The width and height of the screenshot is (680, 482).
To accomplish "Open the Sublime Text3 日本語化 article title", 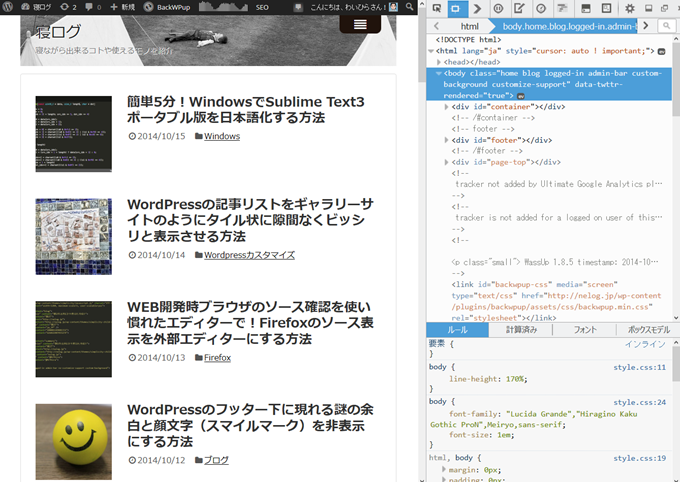I will point(246,109).
